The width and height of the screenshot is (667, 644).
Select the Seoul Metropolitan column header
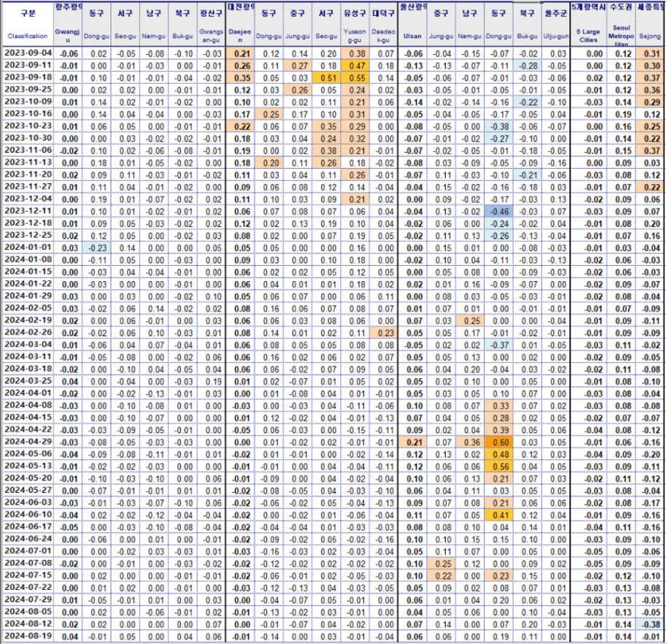coord(622,24)
